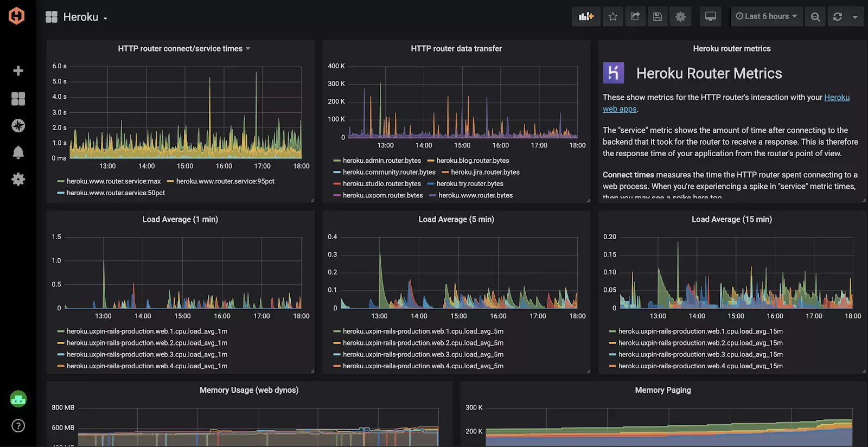The width and height of the screenshot is (868, 447).
Task: Open the Alerting bell icon
Action: pyautogui.click(x=18, y=152)
